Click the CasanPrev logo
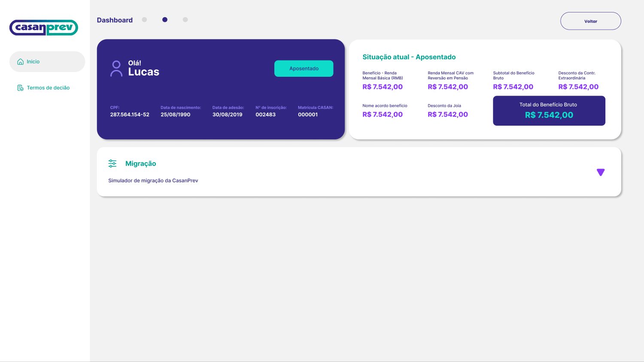644x362 pixels. (x=44, y=27)
